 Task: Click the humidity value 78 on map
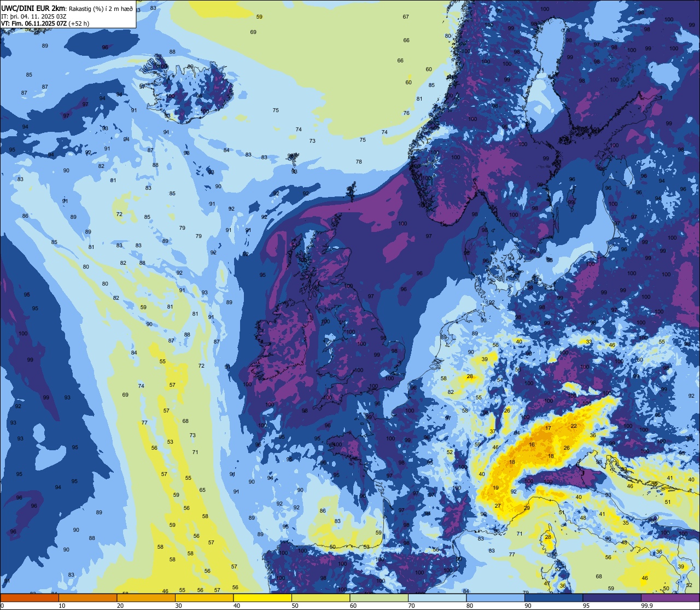tap(359, 162)
